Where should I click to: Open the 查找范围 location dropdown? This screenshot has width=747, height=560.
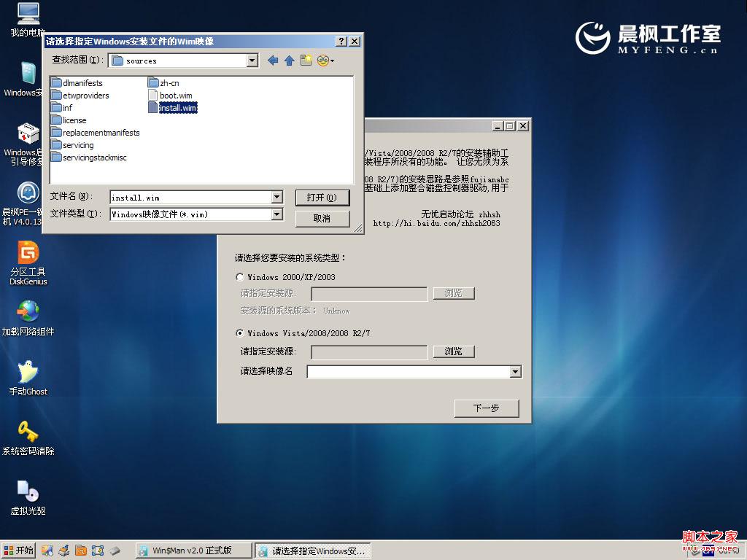coord(252,61)
